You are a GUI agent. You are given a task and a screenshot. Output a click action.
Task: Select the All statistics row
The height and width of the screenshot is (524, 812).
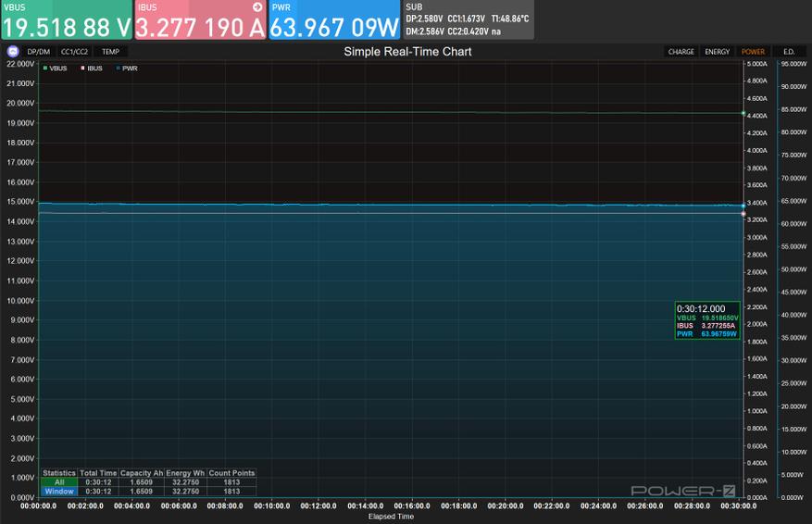[x=149, y=482]
